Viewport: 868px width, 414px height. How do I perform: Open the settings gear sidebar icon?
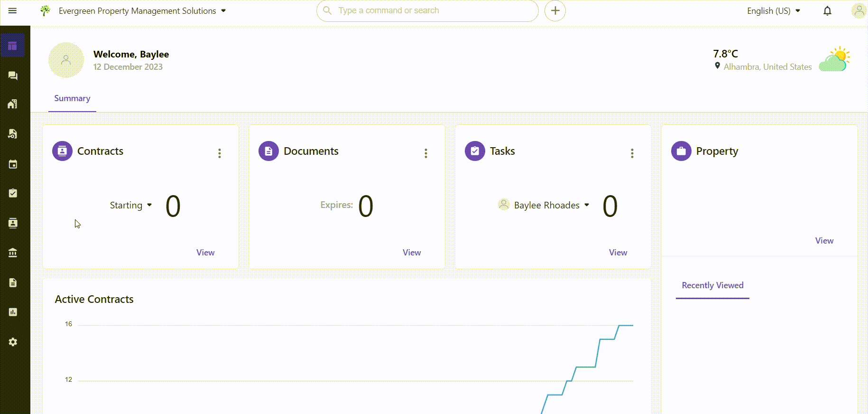(x=13, y=342)
